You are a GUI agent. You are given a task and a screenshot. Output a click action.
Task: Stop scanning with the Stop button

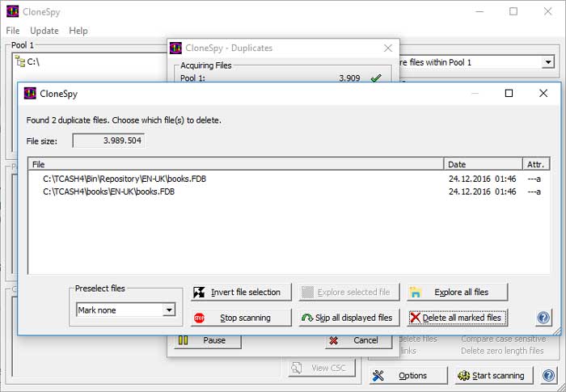coord(241,318)
